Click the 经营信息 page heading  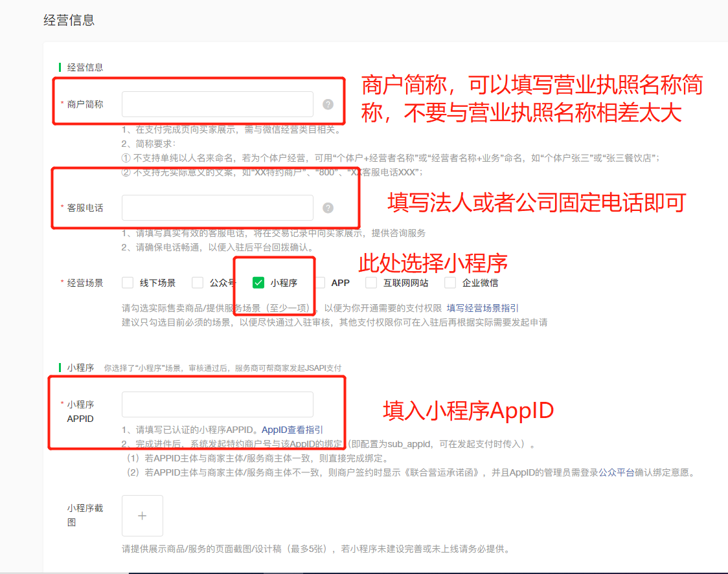(69, 20)
